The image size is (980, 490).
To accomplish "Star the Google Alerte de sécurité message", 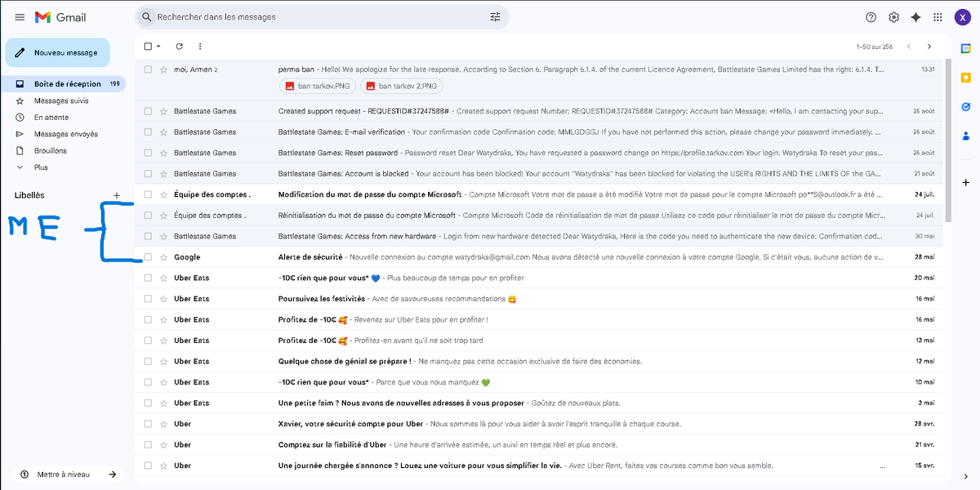I will pos(163,257).
